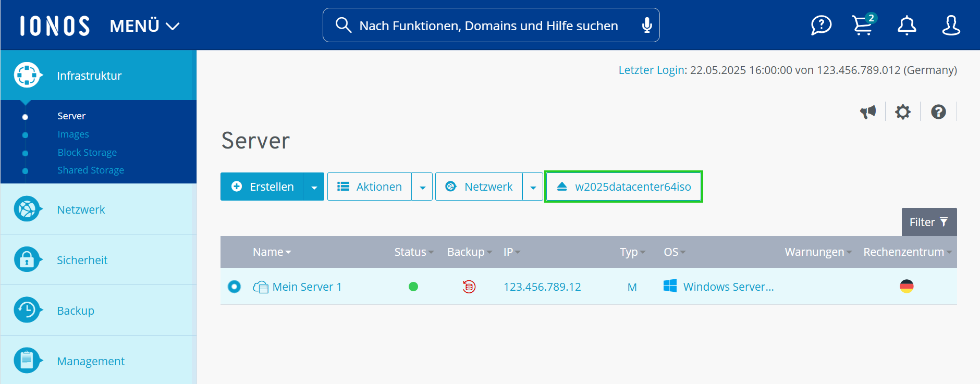Select Server in the sidebar
Viewport: 980px width, 384px height.
coord(71,116)
